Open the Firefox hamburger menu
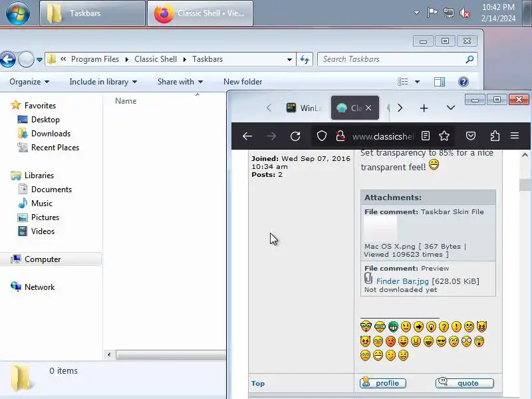532x399 pixels. point(515,136)
